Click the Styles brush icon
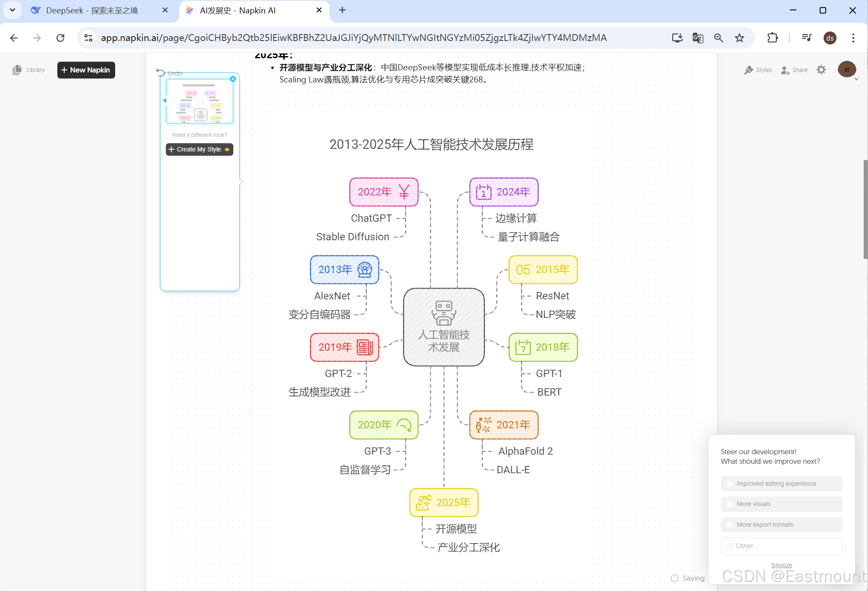This screenshot has width=868, height=591. pyautogui.click(x=749, y=70)
